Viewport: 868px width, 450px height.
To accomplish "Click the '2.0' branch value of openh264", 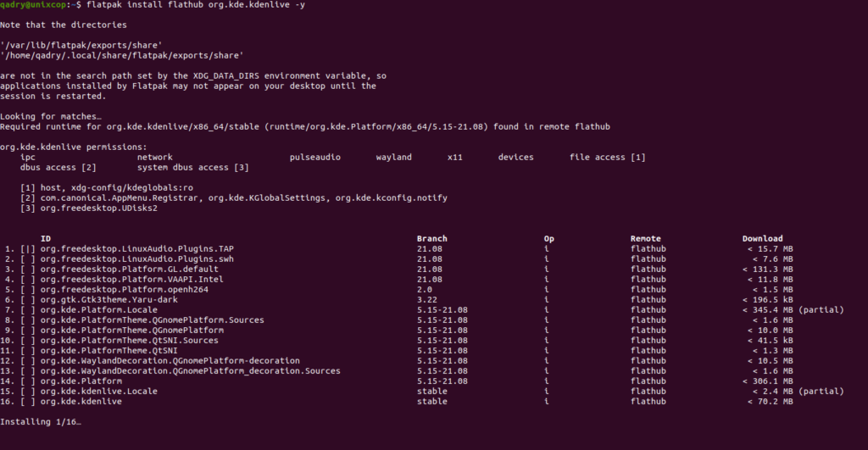I will [x=424, y=290].
